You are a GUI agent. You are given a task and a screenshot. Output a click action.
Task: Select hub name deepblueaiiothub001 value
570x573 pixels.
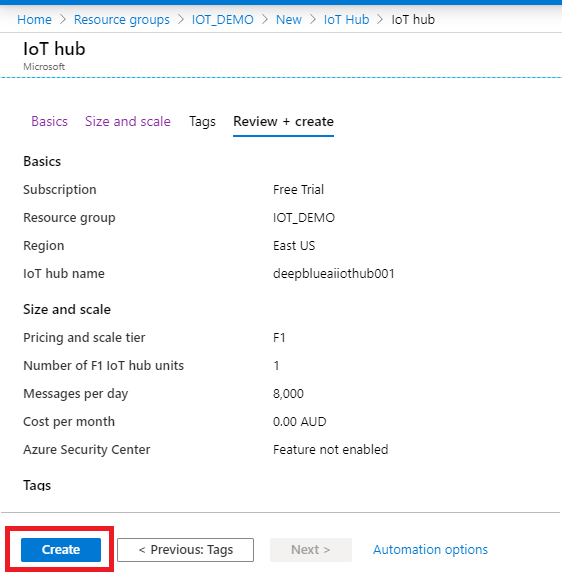[334, 274]
